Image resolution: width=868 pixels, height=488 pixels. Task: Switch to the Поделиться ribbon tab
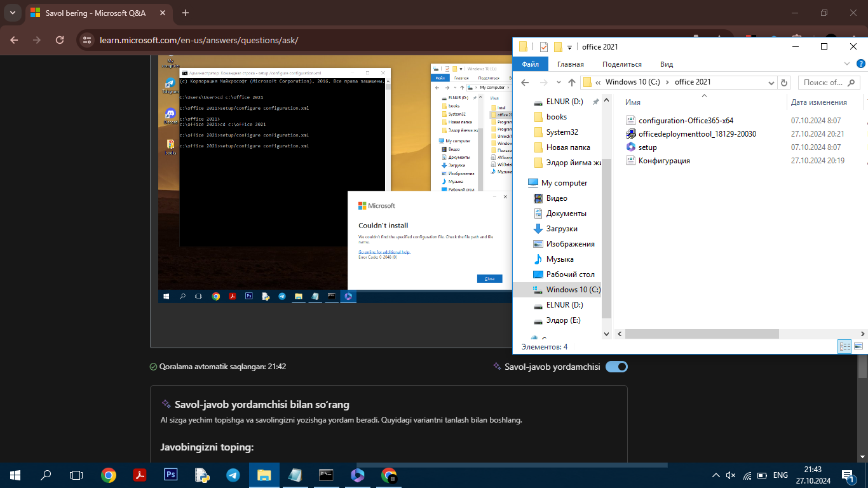(x=622, y=64)
